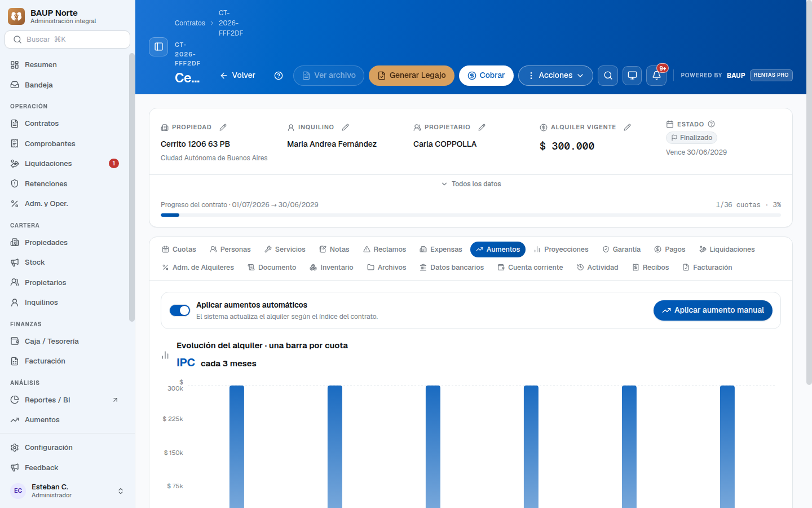Open the search magnifier icon in header

[608, 76]
